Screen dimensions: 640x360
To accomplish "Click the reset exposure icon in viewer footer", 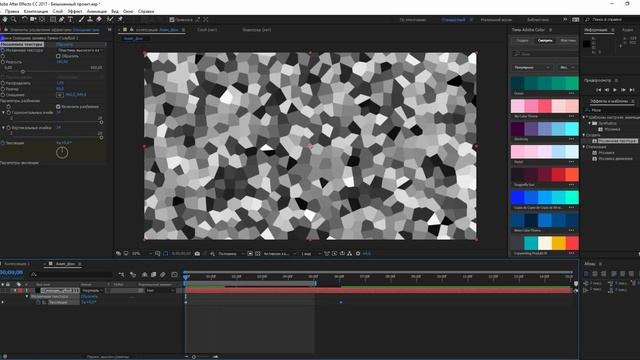I will tap(358, 253).
